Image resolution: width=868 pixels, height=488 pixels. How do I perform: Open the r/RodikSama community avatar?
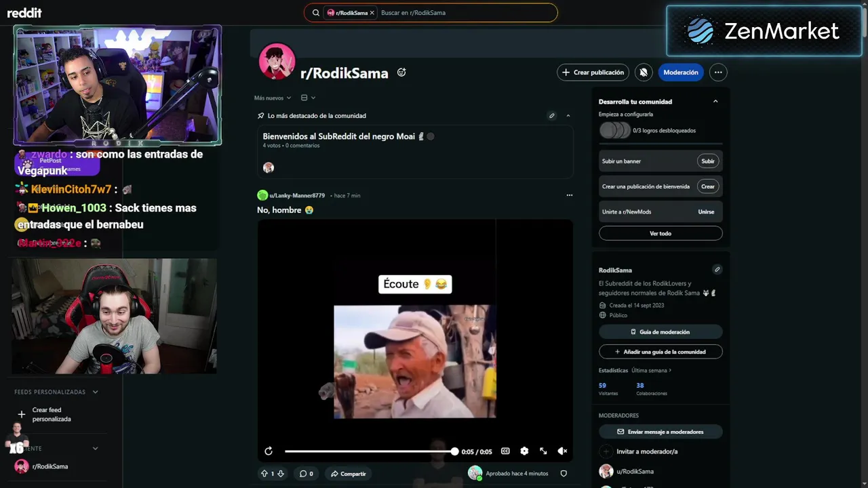coord(277,62)
